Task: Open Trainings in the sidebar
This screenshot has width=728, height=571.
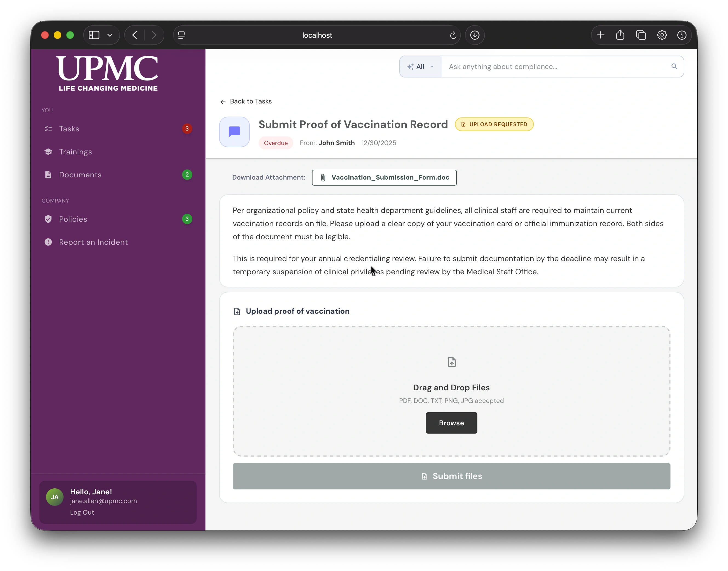Action: point(118,152)
